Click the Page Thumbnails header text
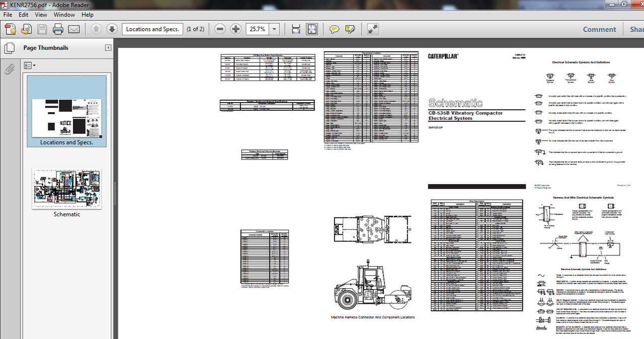 pyautogui.click(x=46, y=48)
